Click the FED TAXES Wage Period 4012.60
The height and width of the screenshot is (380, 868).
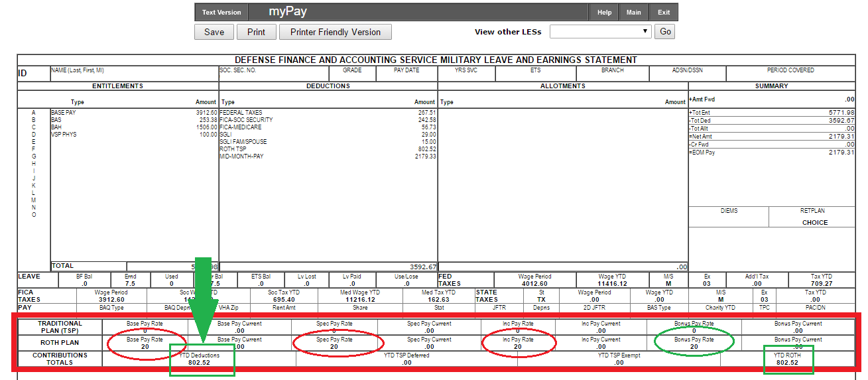coord(534,283)
